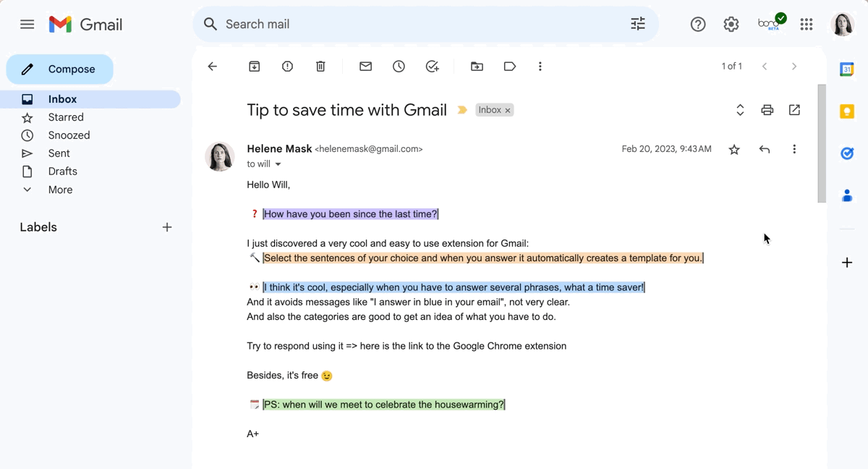Archive this email with the archive icon

(255, 67)
